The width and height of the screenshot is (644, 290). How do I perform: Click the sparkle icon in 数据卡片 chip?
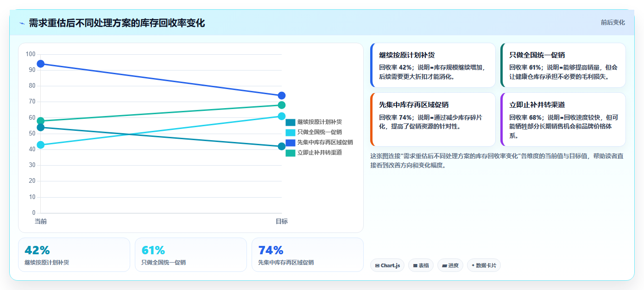point(473,266)
